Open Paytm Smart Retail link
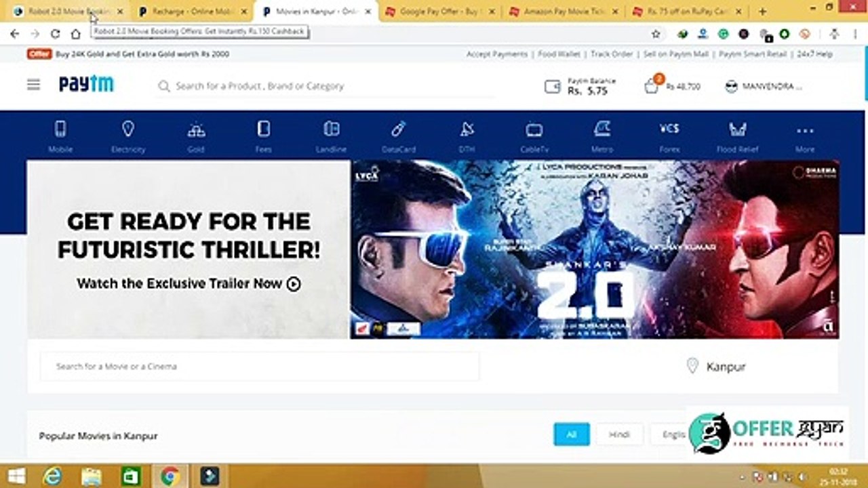The width and height of the screenshot is (868, 488). [x=753, y=54]
